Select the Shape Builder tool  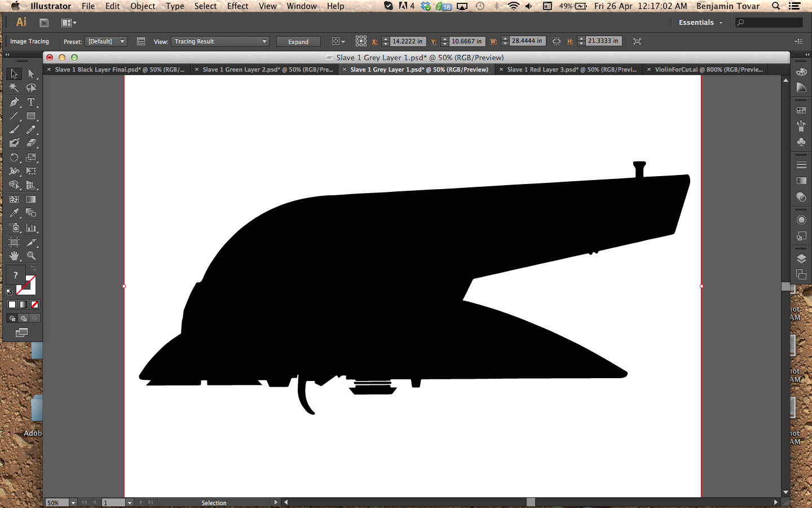(x=14, y=185)
